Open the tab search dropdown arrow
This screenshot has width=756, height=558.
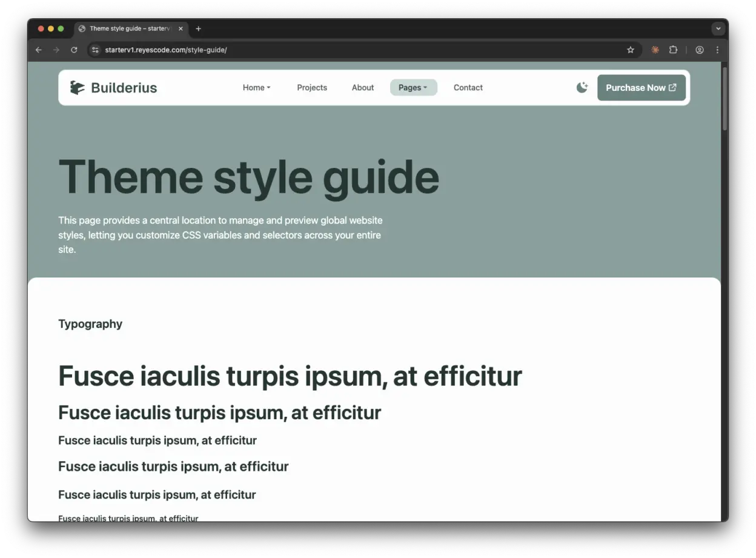coord(718,28)
